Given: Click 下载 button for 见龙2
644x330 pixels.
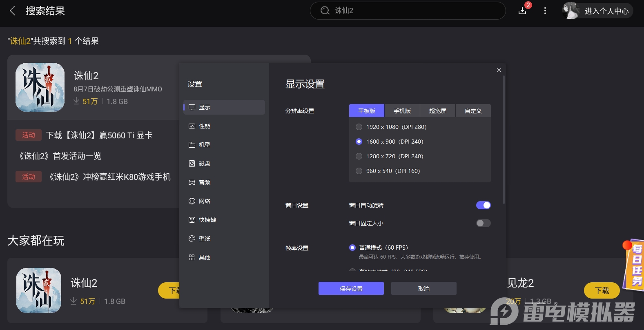Looking at the screenshot, I should tap(602, 290).
